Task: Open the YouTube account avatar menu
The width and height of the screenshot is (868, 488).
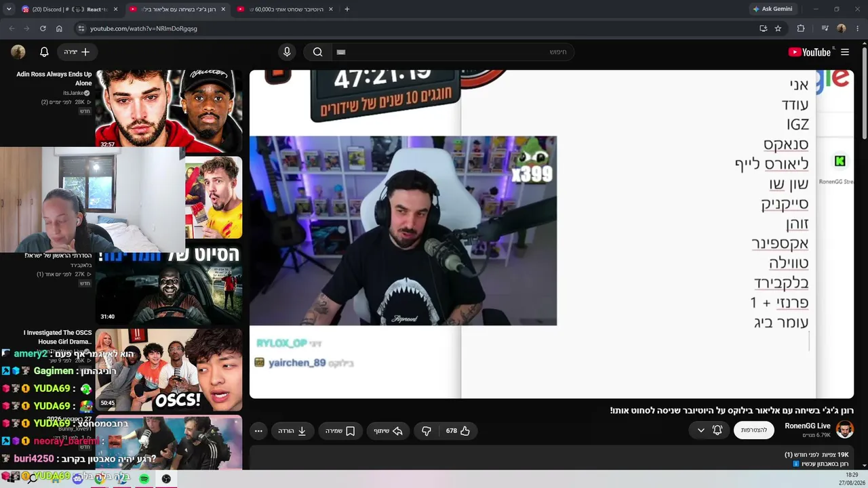Action: tap(18, 52)
